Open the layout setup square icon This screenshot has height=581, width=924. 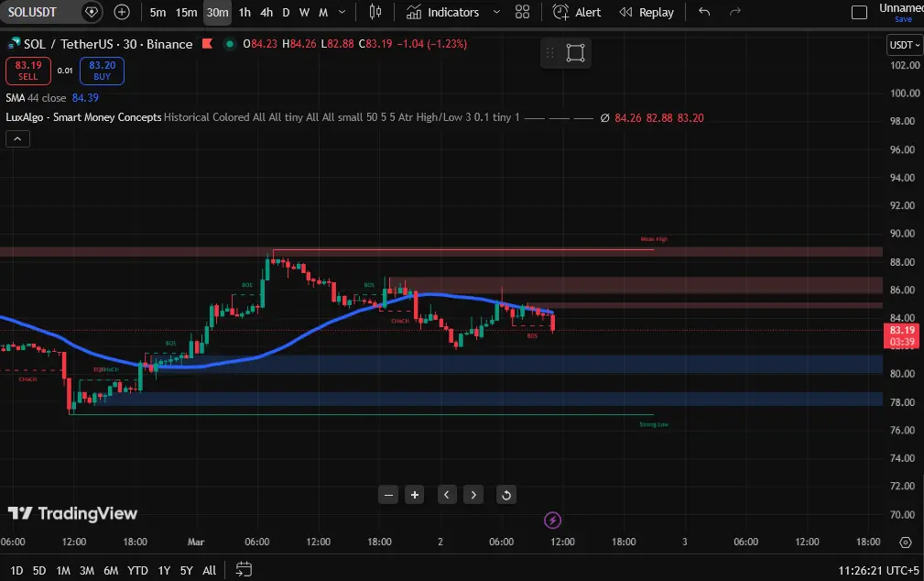pyautogui.click(x=859, y=12)
